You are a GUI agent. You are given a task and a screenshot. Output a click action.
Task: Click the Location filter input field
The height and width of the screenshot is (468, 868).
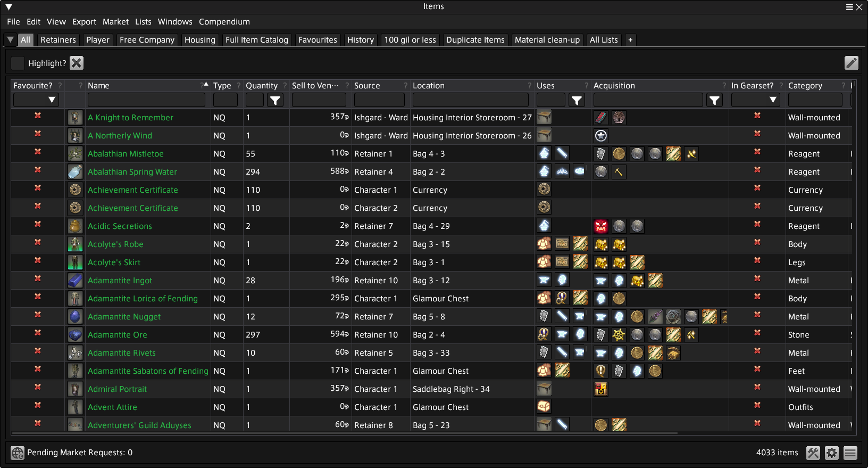click(x=471, y=100)
